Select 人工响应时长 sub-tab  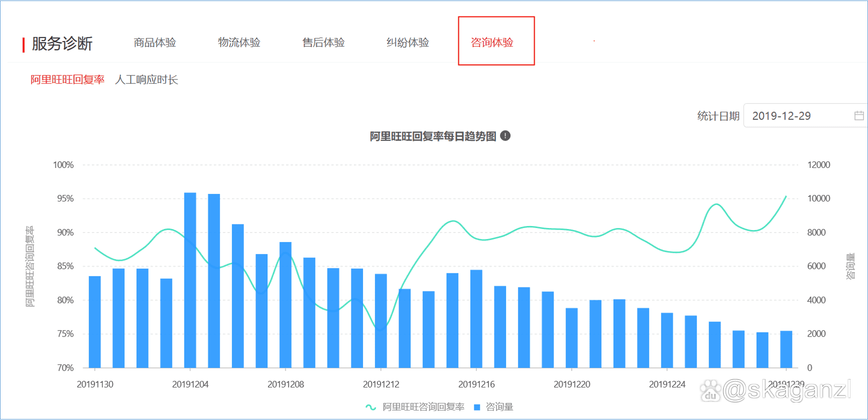point(146,79)
